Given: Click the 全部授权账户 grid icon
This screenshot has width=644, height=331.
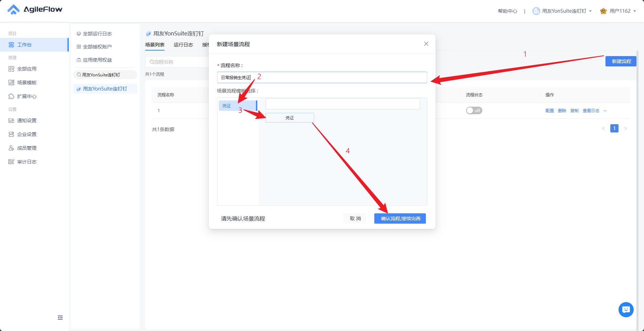Looking at the screenshot, I should pos(79,47).
